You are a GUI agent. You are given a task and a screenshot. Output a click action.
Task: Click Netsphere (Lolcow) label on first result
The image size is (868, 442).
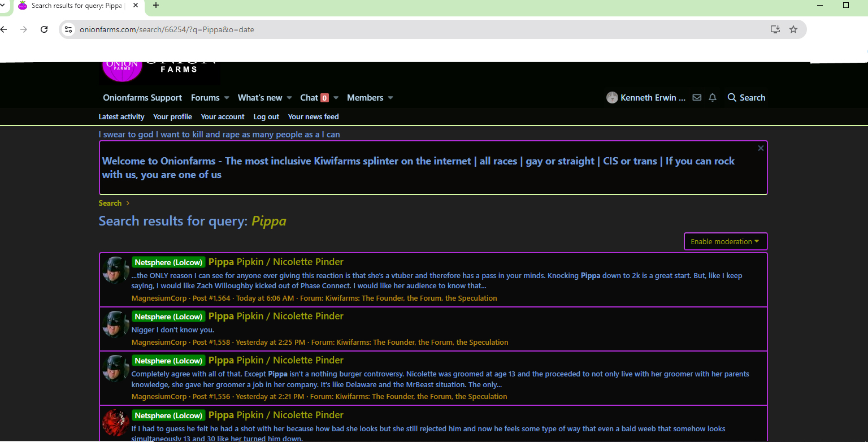point(168,262)
